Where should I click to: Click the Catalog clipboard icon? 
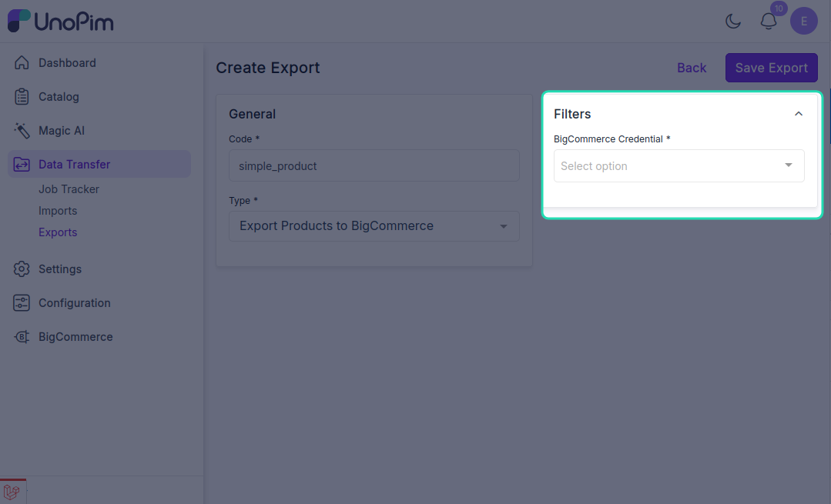22,96
